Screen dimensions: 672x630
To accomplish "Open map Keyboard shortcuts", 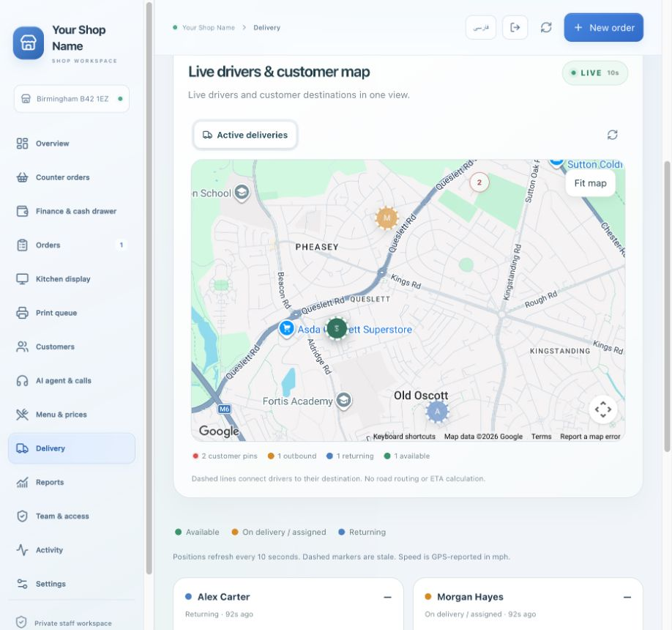I will pos(404,437).
